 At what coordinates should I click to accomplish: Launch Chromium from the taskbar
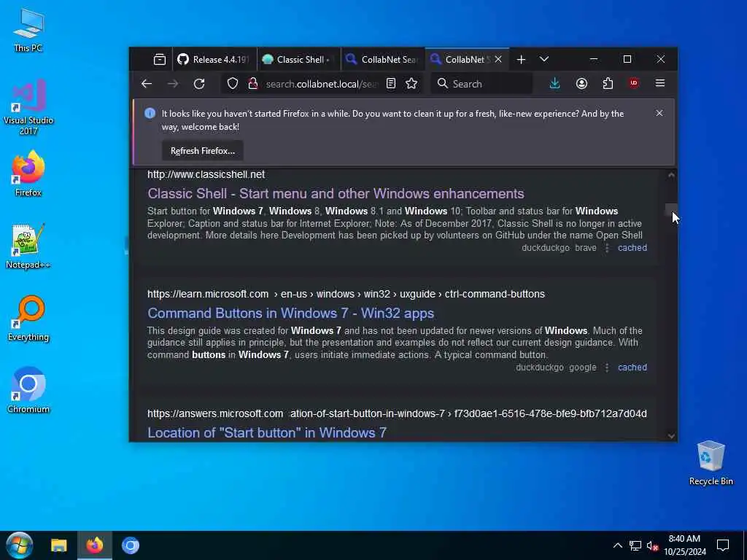click(x=130, y=545)
